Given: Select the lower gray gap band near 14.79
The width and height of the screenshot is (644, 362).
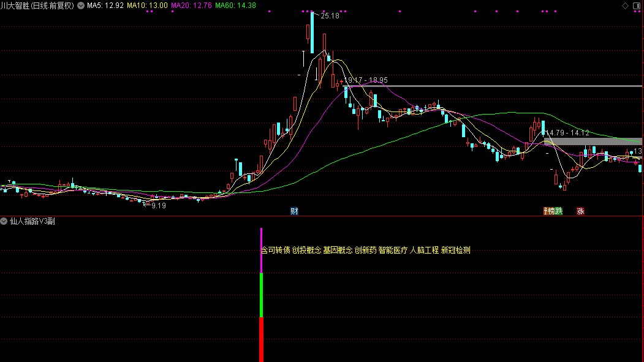Looking at the screenshot, I should [593, 141].
